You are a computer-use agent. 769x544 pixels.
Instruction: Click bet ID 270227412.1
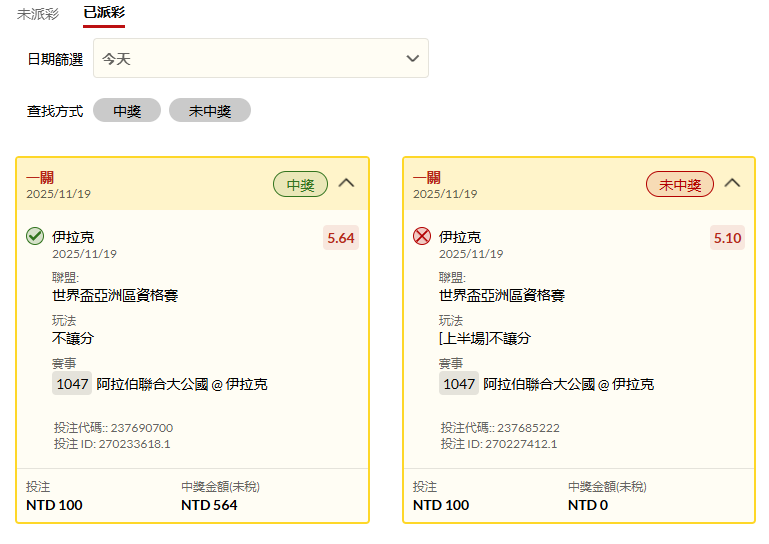tap(499, 444)
